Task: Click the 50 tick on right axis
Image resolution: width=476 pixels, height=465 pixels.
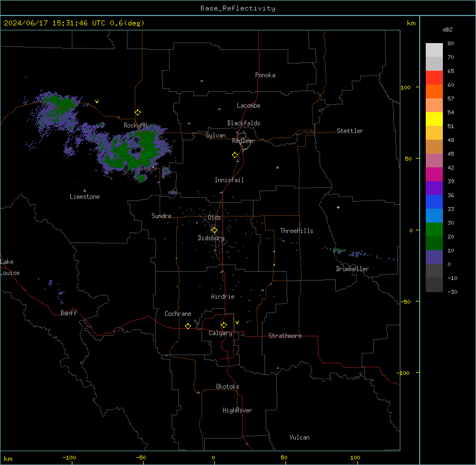Action: point(408,158)
